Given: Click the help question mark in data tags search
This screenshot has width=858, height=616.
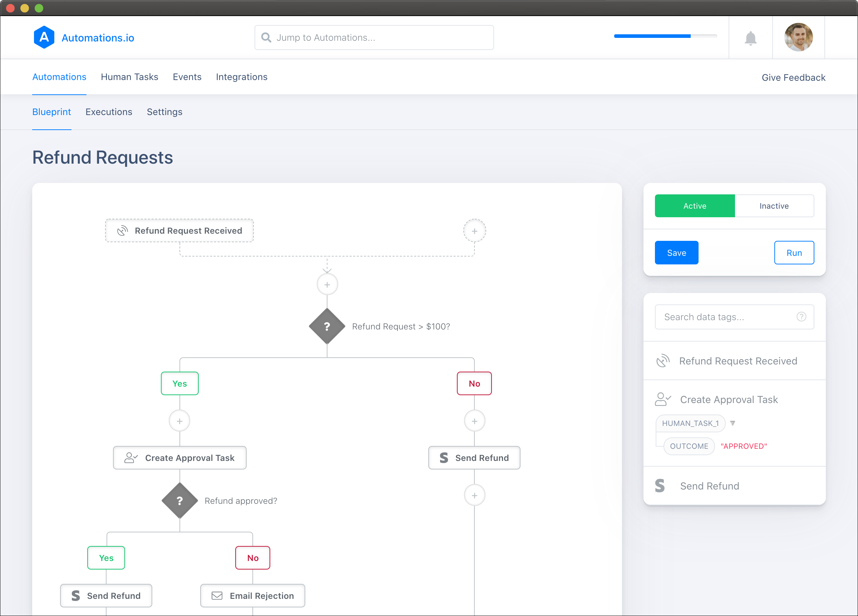Looking at the screenshot, I should 801,317.
